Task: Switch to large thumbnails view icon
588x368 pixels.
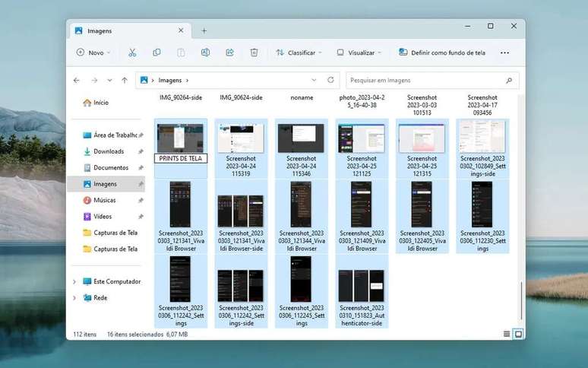Action: pyautogui.click(x=518, y=334)
